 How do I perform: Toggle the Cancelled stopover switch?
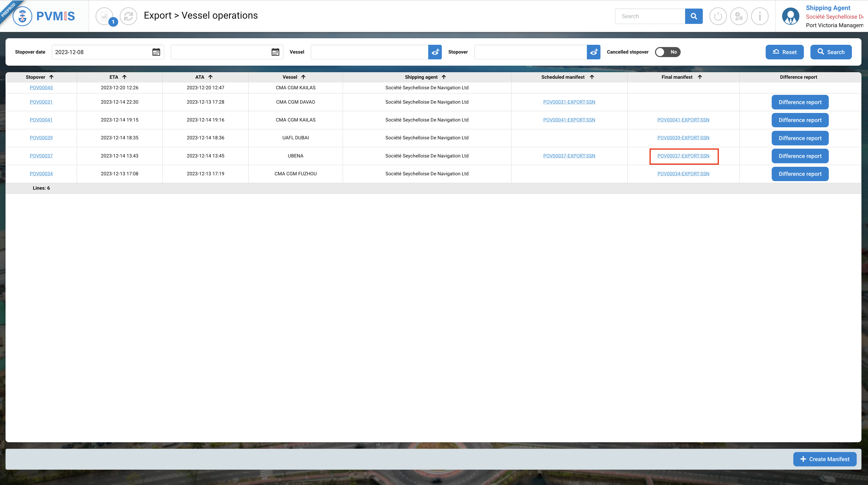tap(667, 52)
